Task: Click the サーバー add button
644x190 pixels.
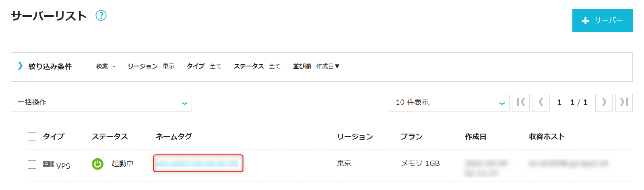Action: (x=603, y=21)
